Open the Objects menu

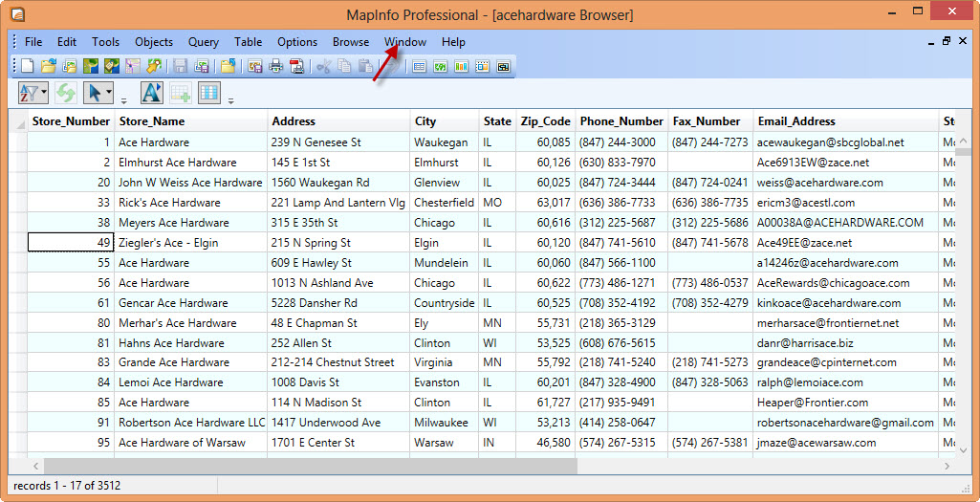[x=154, y=42]
